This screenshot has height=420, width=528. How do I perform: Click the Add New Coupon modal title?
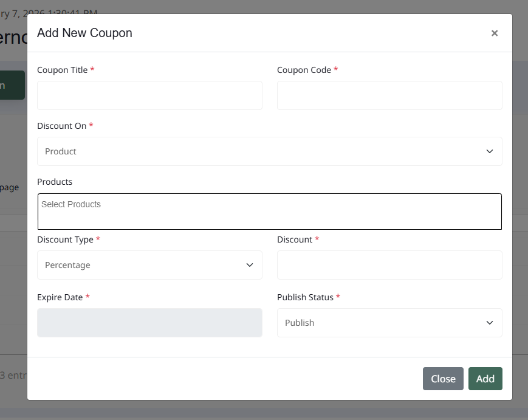coord(84,33)
